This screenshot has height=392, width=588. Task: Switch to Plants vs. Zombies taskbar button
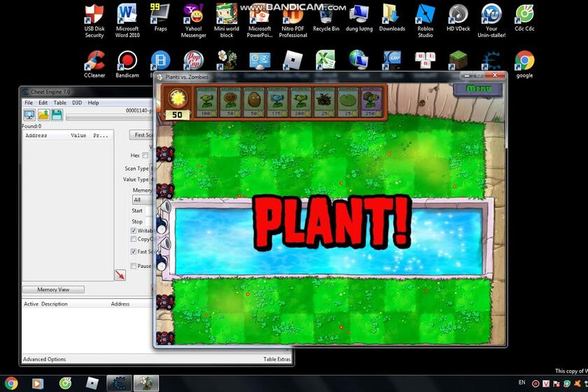point(146,384)
